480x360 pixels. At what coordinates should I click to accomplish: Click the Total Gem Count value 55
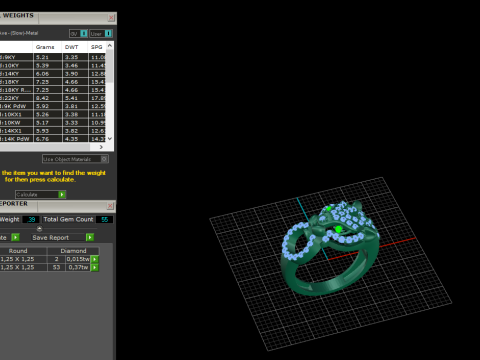pos(104,219)
